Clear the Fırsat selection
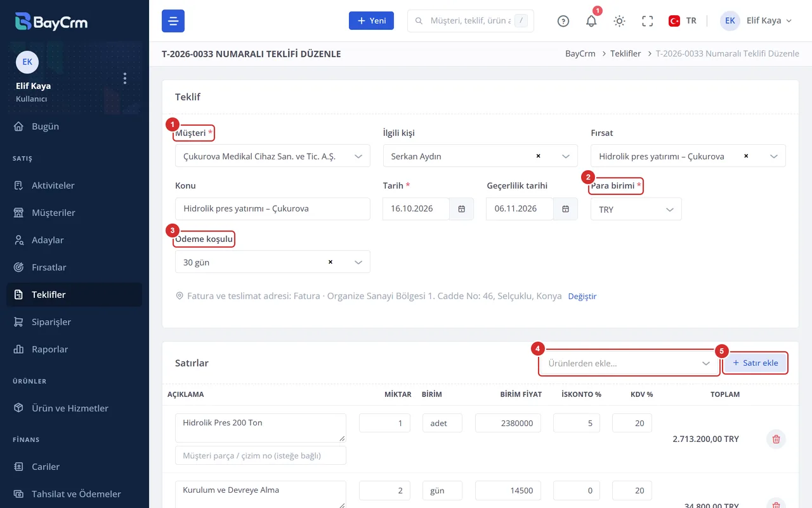The height and width of the screenshot is (508, 812). coord(746,156)
